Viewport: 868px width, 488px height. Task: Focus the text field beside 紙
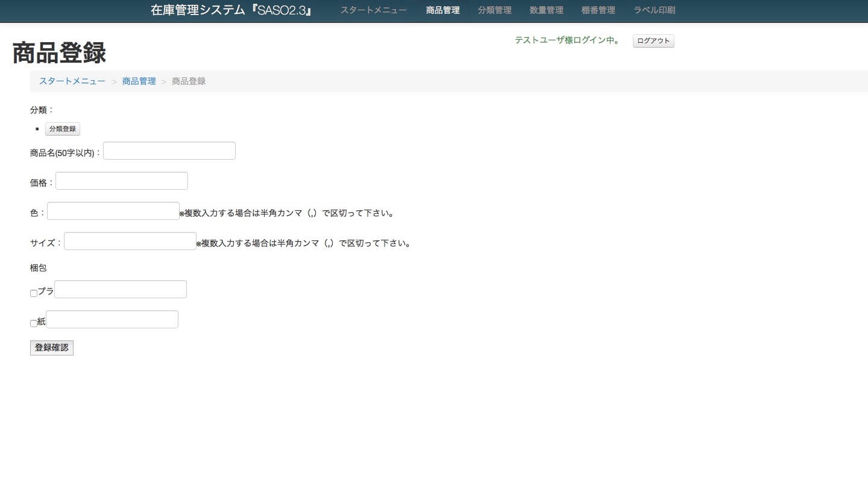[x=112, y=319]
